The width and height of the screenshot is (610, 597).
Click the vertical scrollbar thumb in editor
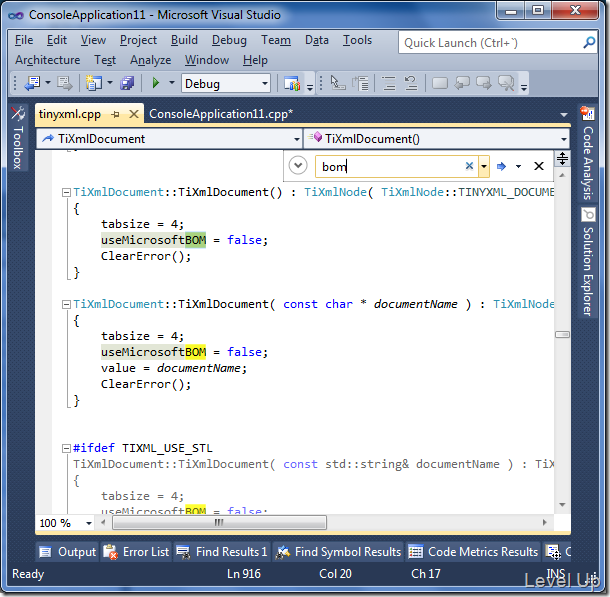562,334
